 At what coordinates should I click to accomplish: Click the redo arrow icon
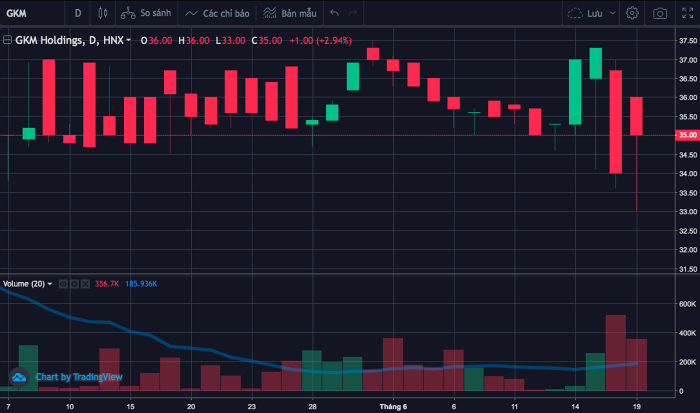pos(352,14)
